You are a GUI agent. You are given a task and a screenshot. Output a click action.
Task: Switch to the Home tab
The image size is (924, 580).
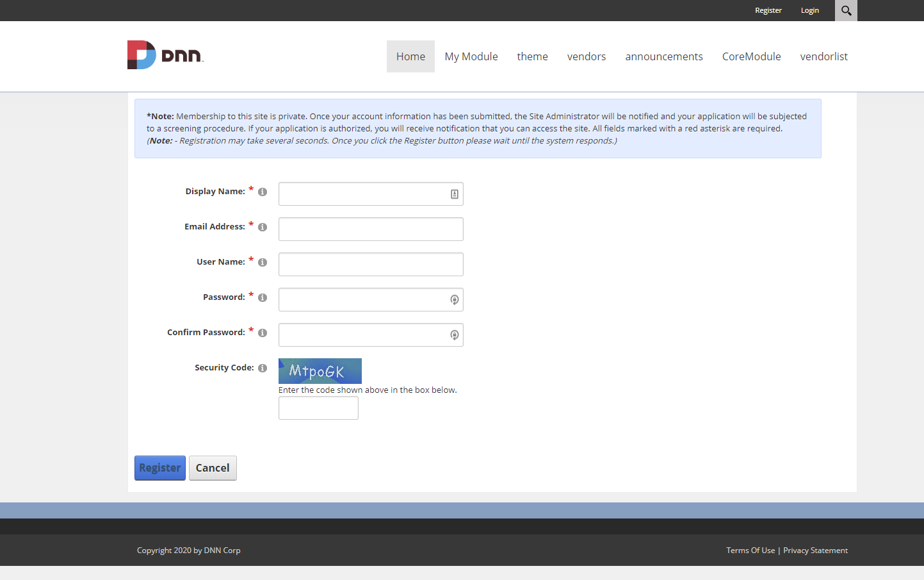coord(410,56)
